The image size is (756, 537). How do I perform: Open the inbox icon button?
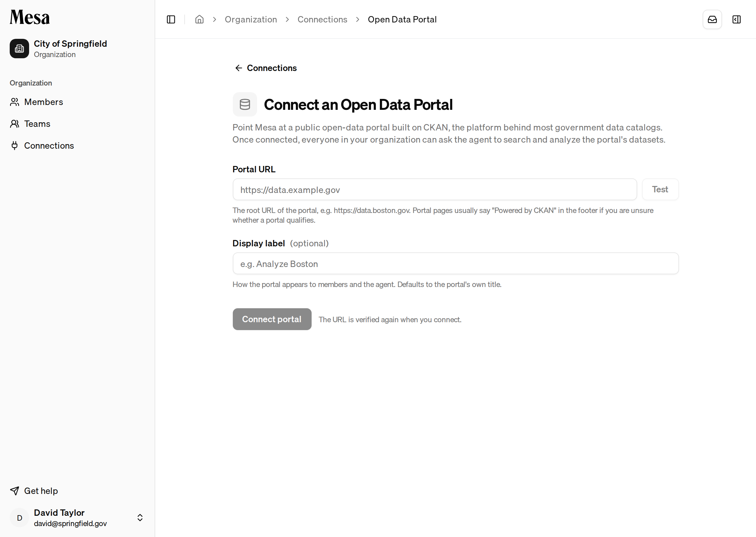point(712,19)
